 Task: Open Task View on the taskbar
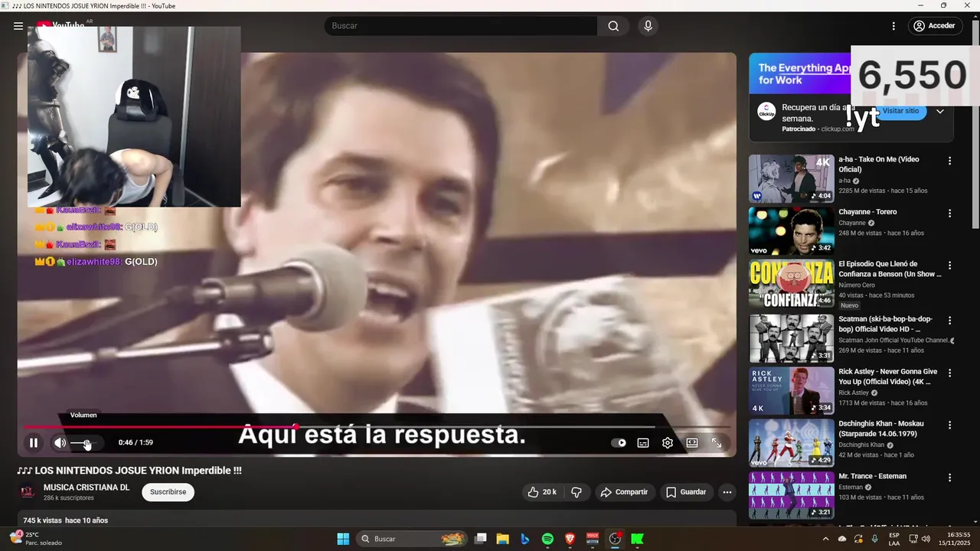[x=480, y=539]
